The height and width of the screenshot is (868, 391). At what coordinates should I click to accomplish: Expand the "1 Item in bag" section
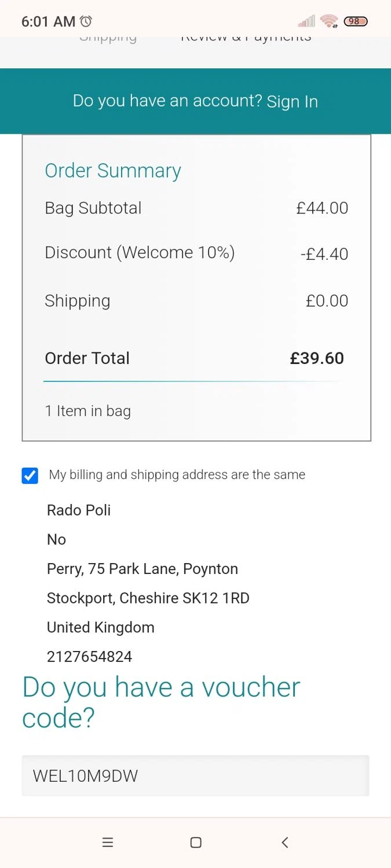click(x=88, y=411)
